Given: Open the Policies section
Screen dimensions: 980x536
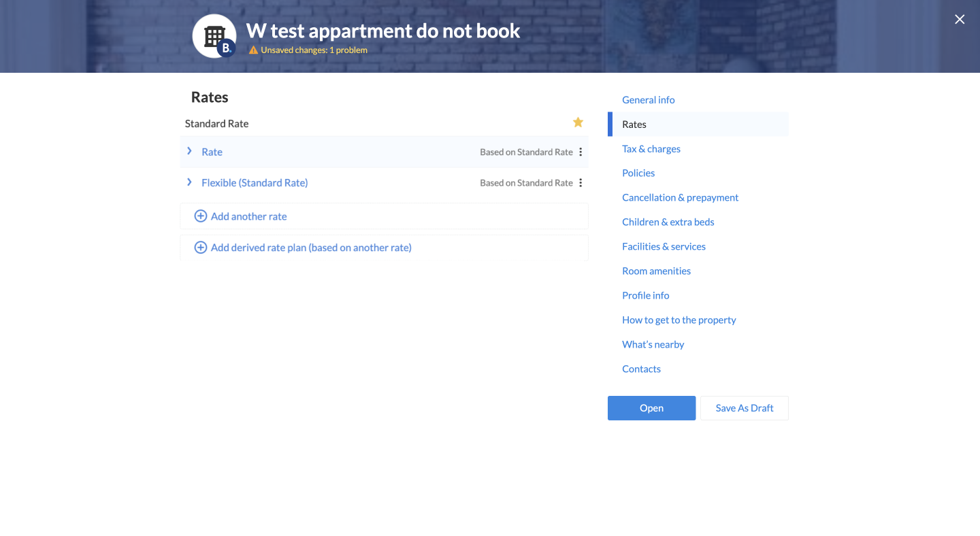Looking at the screenshot, I should point(638,173).
